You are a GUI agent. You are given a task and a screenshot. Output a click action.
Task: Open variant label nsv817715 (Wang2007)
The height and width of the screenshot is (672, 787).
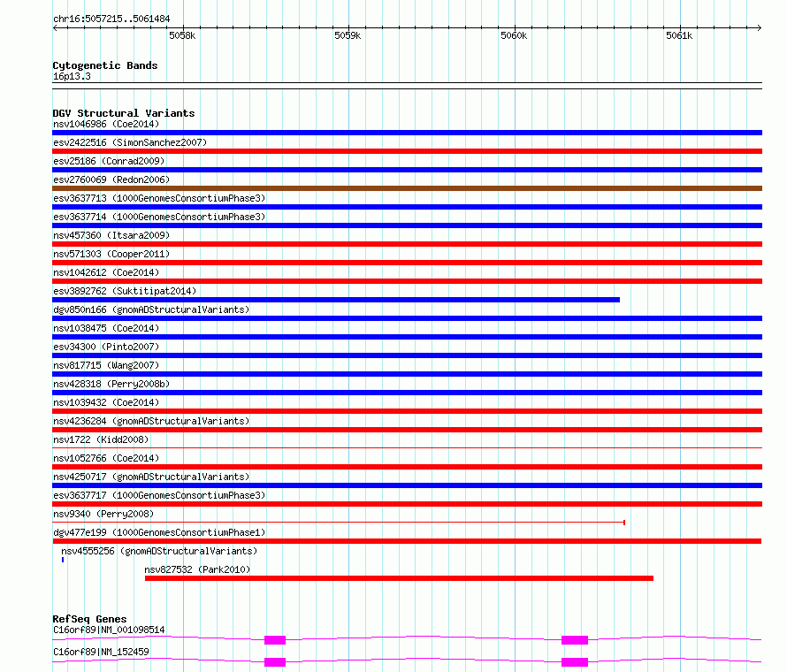tap(106, 365)
